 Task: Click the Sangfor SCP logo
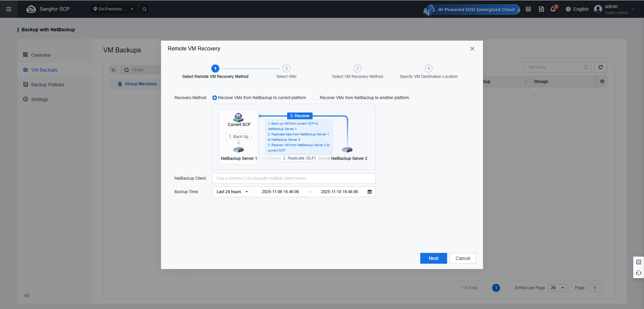click(x=48, y=9)
